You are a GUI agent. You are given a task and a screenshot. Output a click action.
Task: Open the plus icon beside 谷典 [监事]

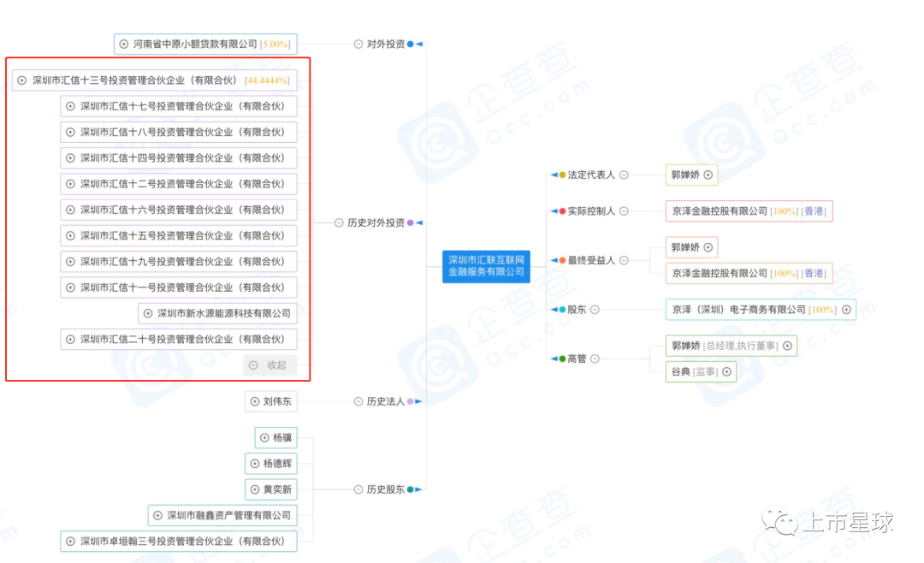[x=726, y=372]
